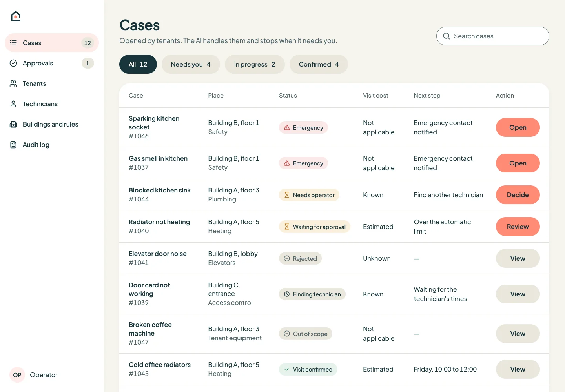Filter by the Confirmed tab
Viewport: 565px width, 392px height.
pos(319,64)
